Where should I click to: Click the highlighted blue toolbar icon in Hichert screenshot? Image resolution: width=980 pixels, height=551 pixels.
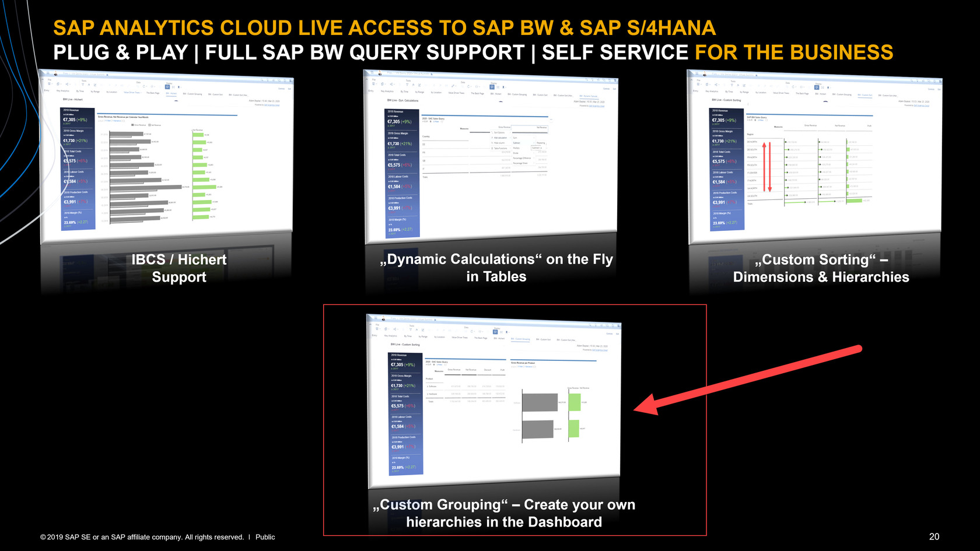click(x=167, y=87)
